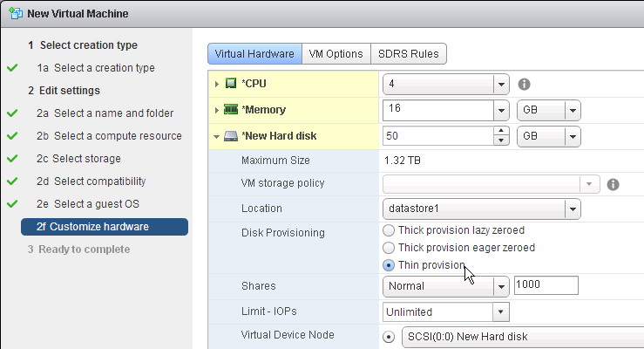Collapse the New Hard disk section
Image resolution: width=644 pixels, height=349 pixels.
coord(217,136)
